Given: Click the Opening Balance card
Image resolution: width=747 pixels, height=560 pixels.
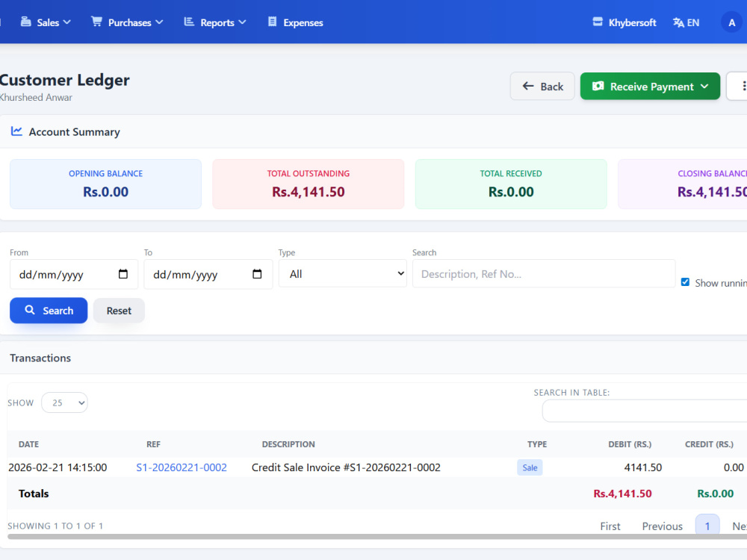Looking at the screenshot, I should [106, 184].
